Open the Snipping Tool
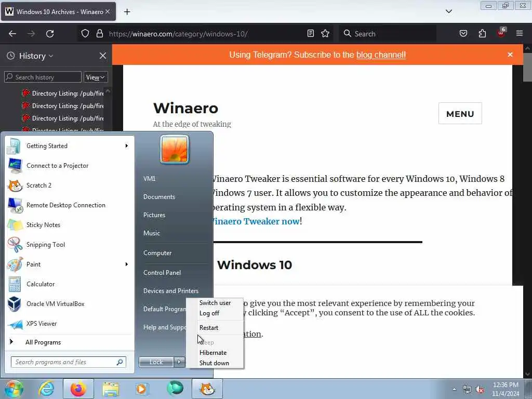This screenshot has width=532, height=399. tap(69, 245)
